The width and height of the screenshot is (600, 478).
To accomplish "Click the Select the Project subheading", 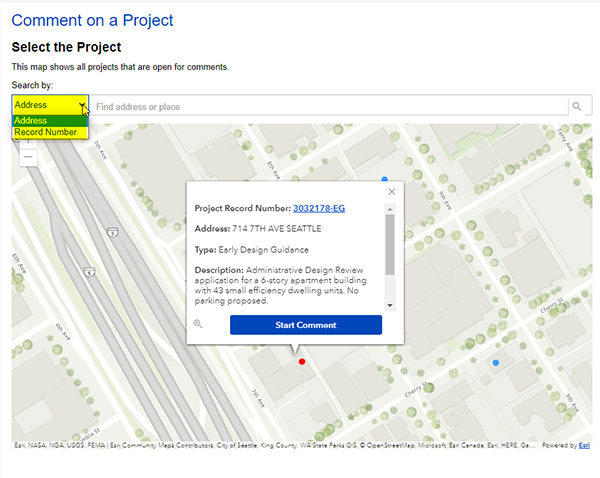I will 66,47.
